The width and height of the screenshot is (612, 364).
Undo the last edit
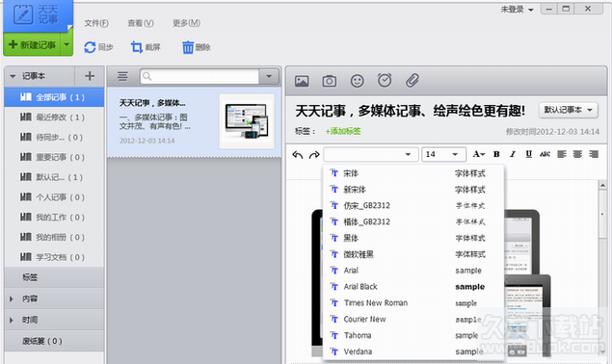[298, 155]
